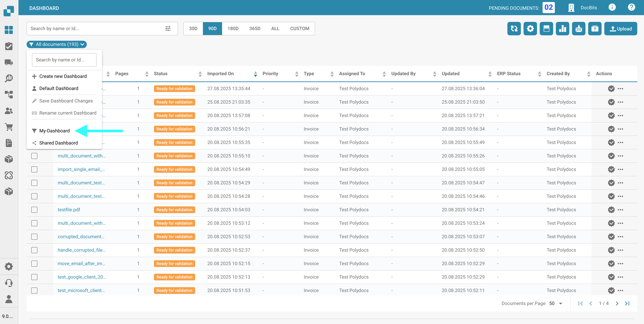Click the email import envelope icon
This screenshot has height=324, width=644.
[x=579, y=29]
